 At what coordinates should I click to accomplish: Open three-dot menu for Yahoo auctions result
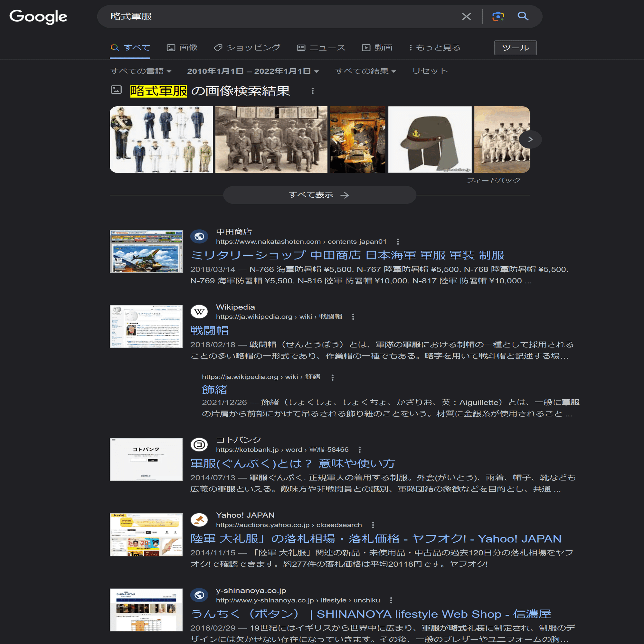click(373, 525)
